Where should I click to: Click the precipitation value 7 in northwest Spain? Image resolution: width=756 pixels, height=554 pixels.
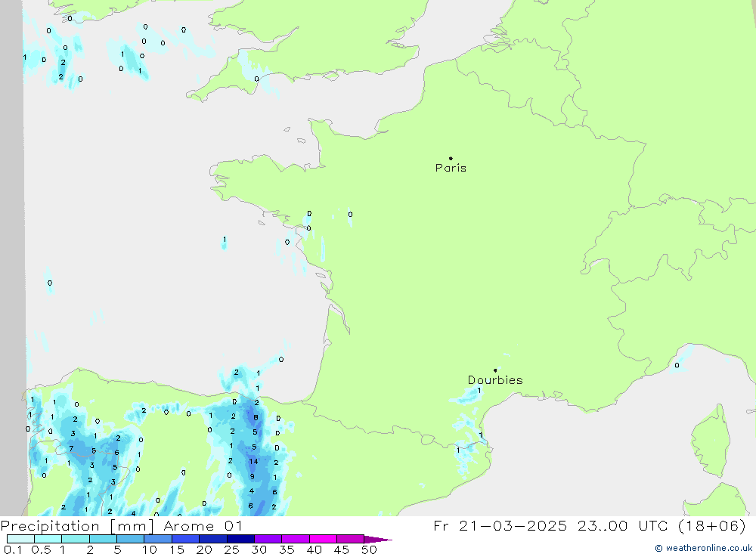71,448
